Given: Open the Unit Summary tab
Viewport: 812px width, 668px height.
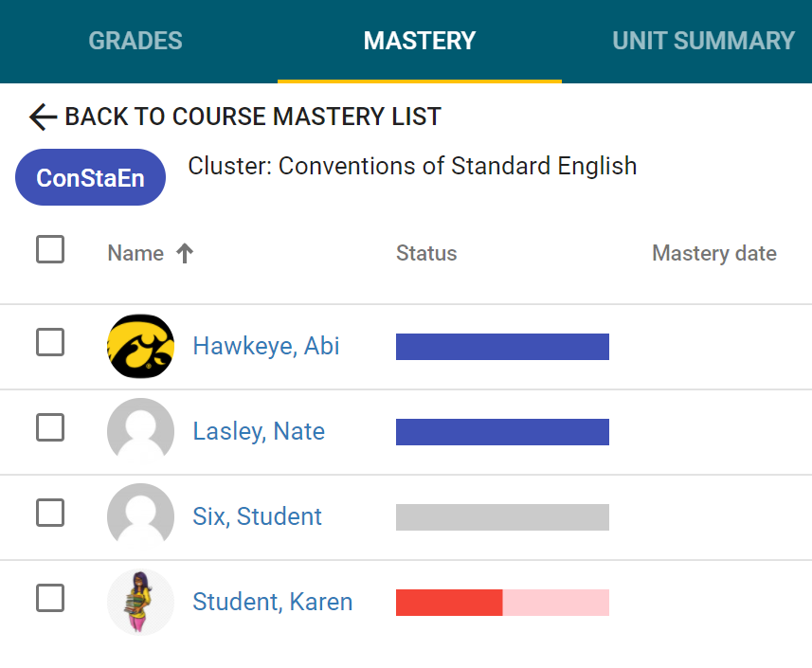Looking at the screenshot, I should [703, 41].
